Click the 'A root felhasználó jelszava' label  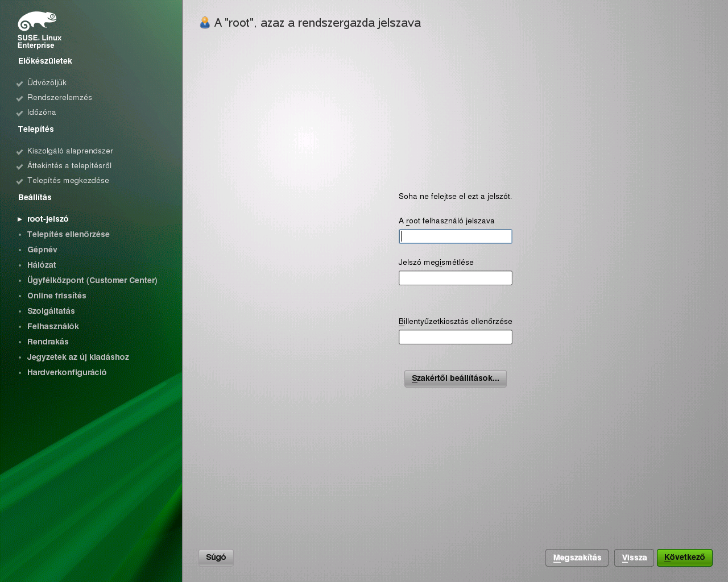pyautogui.click(x=446, y=221)
